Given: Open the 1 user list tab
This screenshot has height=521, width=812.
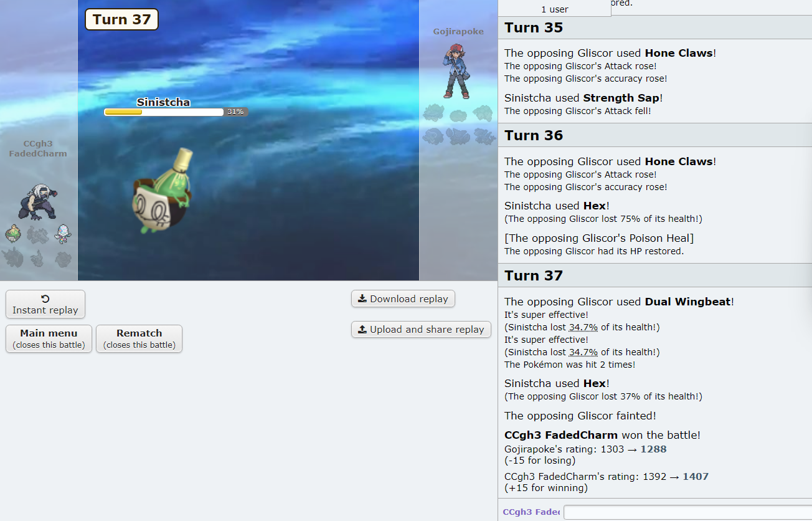Looking at the screenshot, I should coord(554,9).
